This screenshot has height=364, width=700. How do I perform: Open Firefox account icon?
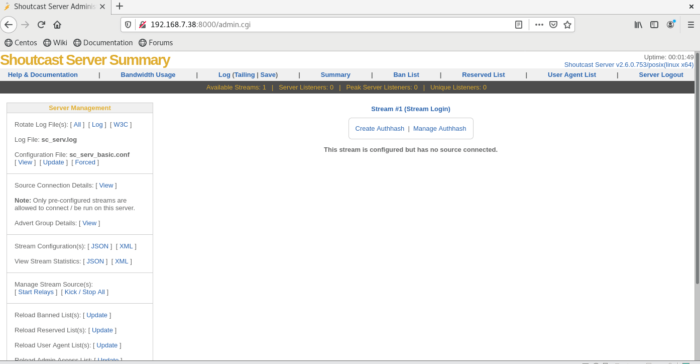(x=671, y=25)
